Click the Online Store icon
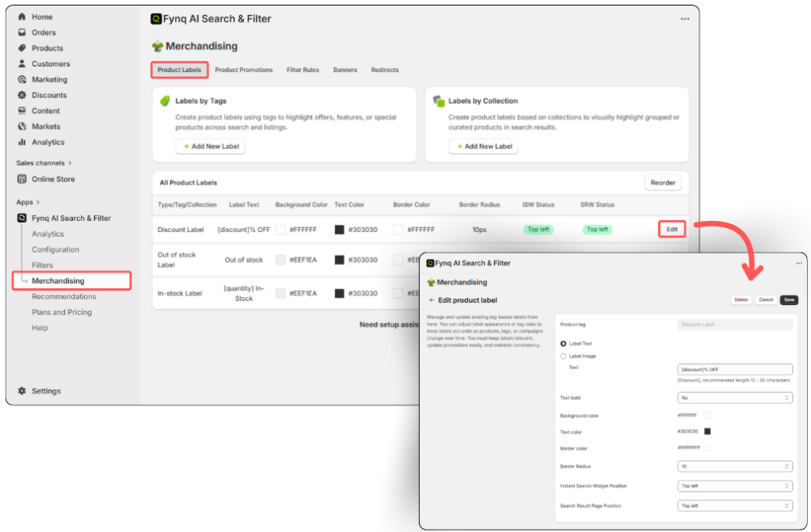The width and height of the screenshot is (811, 532). pos(21,179)
